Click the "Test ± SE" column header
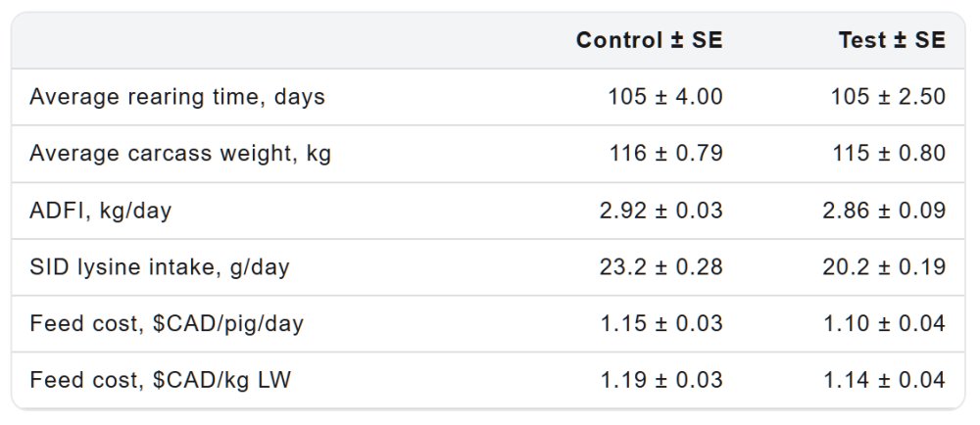 click(891, 40)
